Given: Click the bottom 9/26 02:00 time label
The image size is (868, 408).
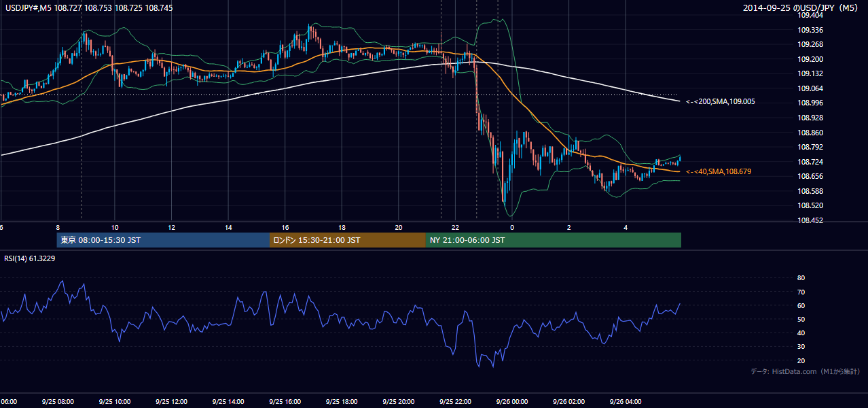Looking at the screenshot, I should [568, 402].
